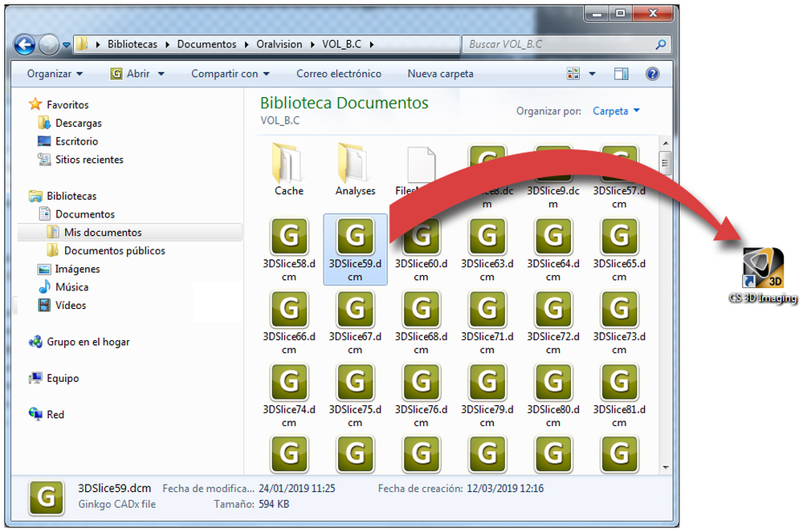Click the Nueva carpeta button
Viewport: 803px width, 532px height.
click(x=440, y=74)
